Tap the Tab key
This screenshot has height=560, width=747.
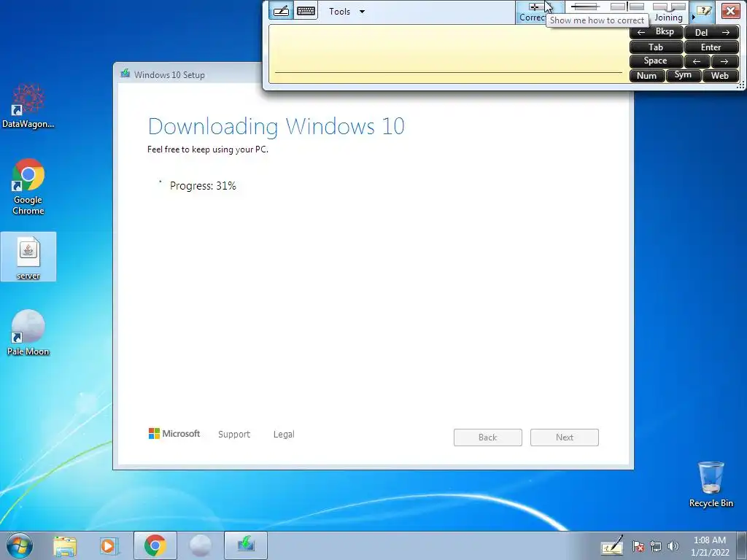click(657, 47)
